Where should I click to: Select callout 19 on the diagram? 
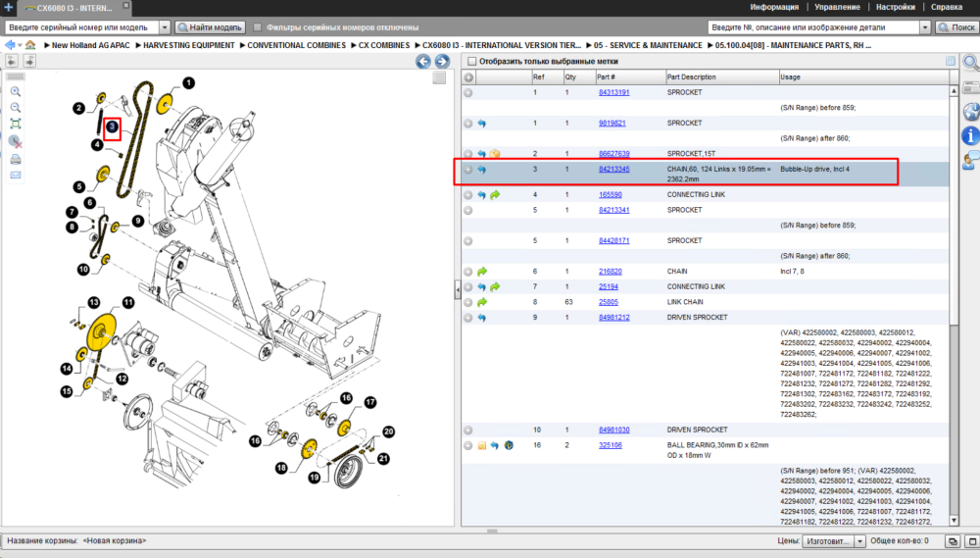tap(314, 478)
